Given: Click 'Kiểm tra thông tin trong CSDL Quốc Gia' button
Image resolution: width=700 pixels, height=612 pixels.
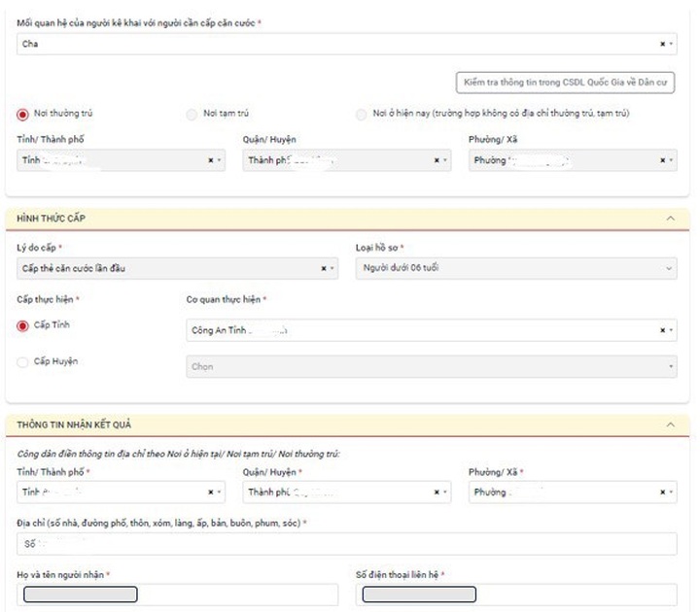Looking at the screenshot, I should coord(565,84).
